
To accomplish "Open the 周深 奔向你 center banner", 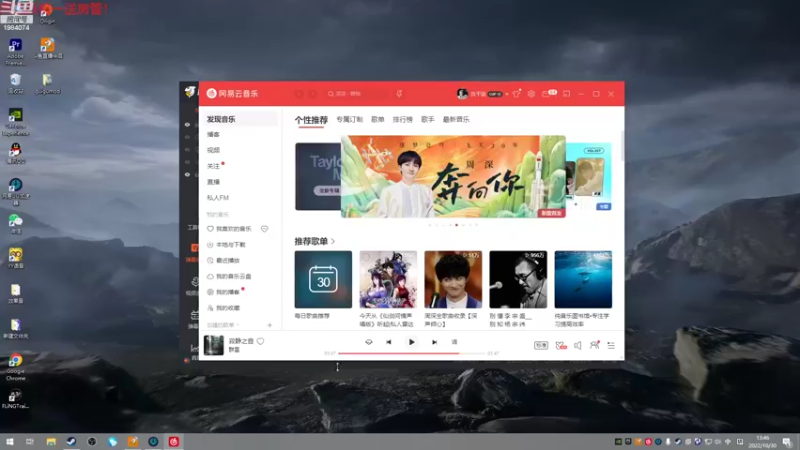I will pyautogui.click(x=453, y=177).
